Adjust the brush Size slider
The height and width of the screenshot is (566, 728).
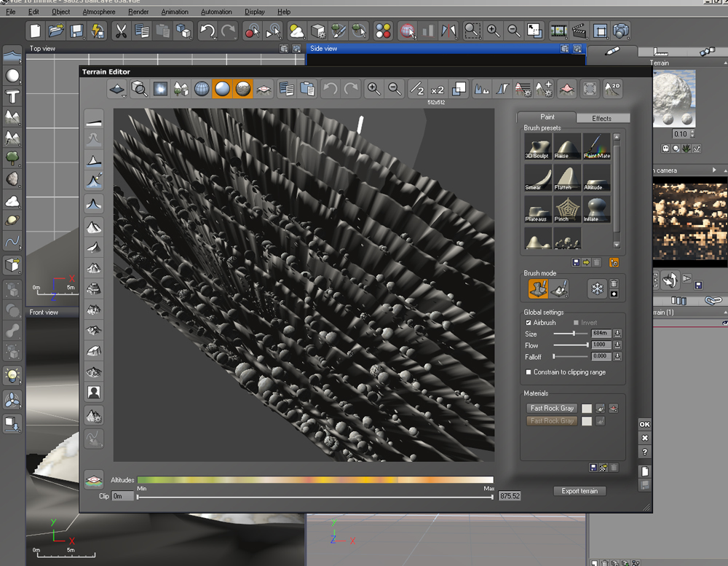(x=574, y=334)
